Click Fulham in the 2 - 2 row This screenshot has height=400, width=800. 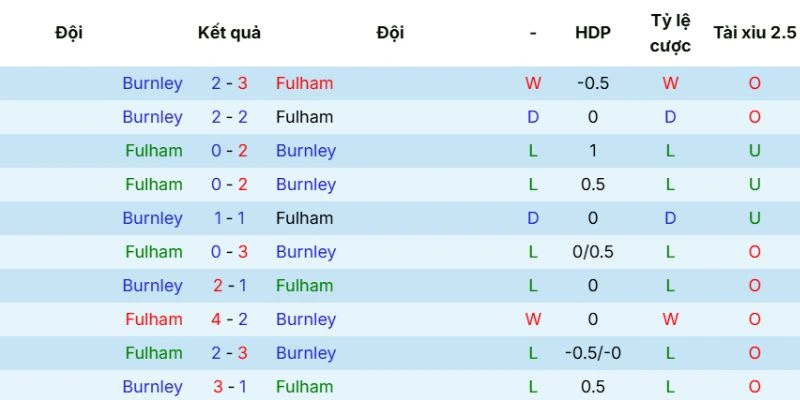305,117
